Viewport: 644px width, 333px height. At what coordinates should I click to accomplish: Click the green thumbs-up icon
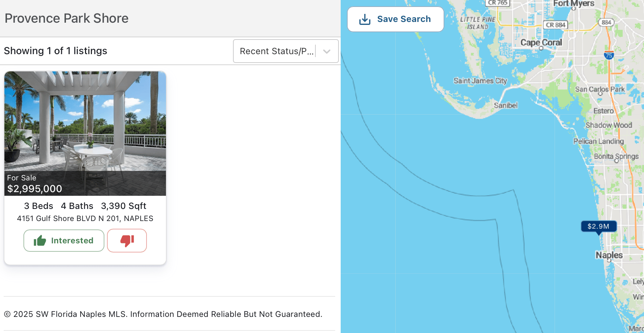[40, 240]
